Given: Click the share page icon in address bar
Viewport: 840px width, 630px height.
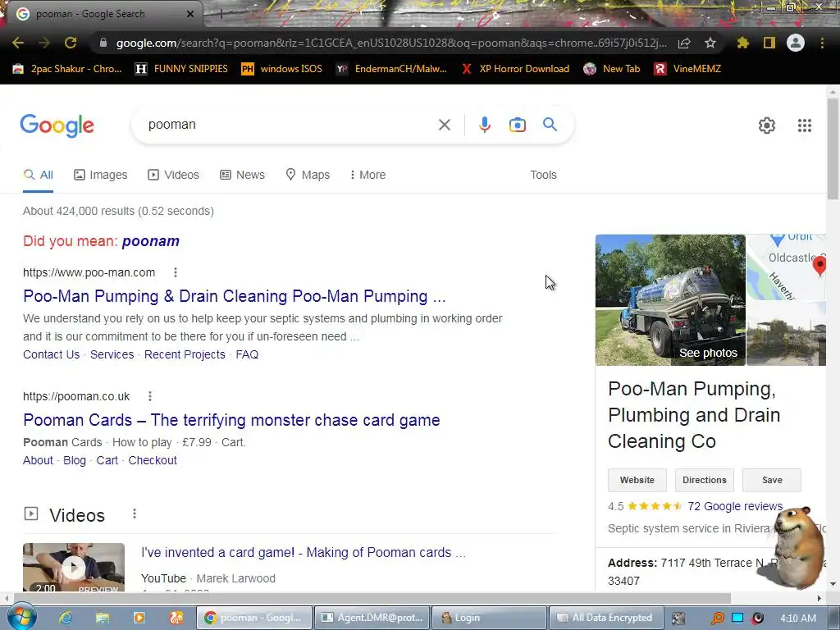Looking at the screenshot, I should pos(684,43).
